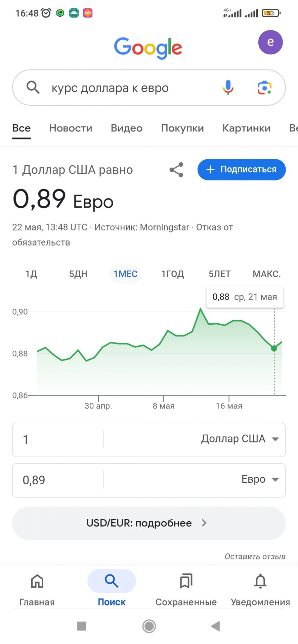298x644 pixels.
Task: Tap the share icon for the rate
Action: click(x=176, y=170)
